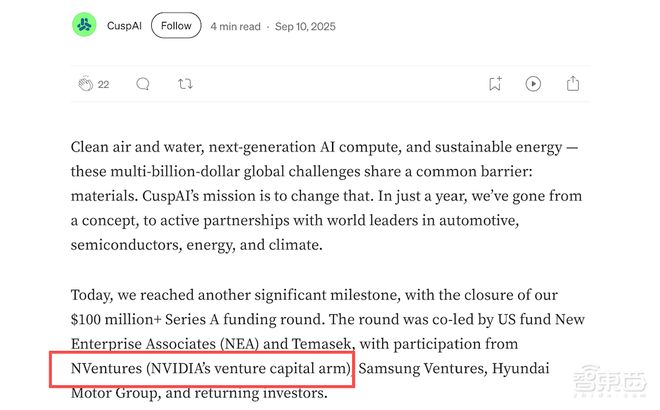Screen dimensions: 660x410
Task: Click the repost arrows icon
Action: (x=185, y=84)
